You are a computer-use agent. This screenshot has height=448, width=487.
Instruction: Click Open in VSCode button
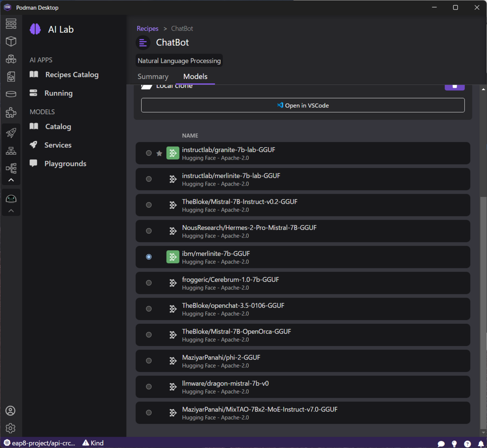303,105
